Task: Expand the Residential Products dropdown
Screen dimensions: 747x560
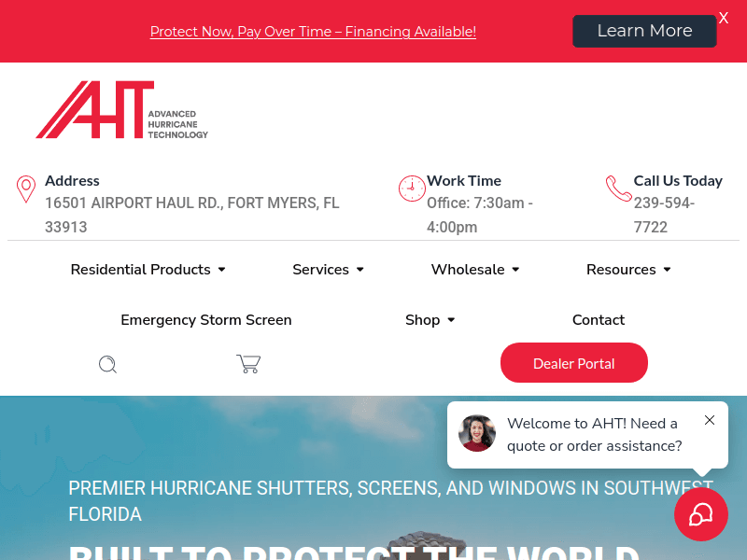Action: point(148,270)
